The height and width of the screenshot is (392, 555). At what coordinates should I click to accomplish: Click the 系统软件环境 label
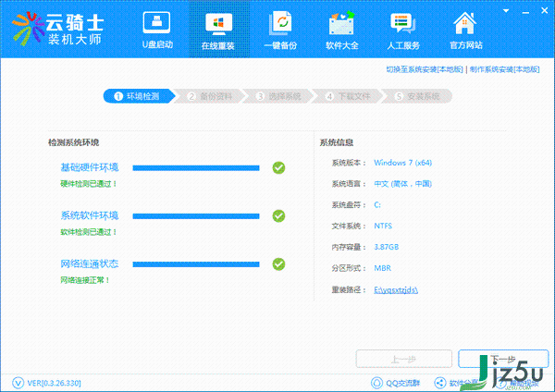tap(89, 215)
